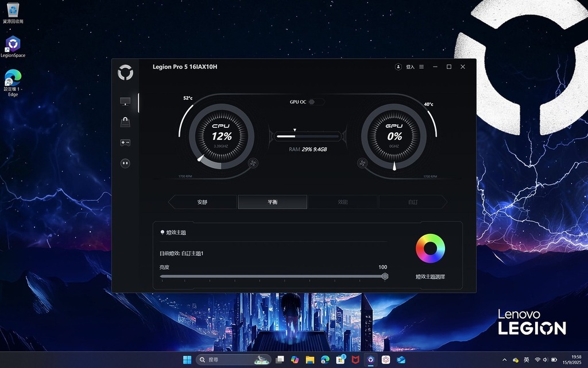Viewport: 588px width, 368px height.
Task: Open Outlook from the taskbar
Action: [x=401, y=360]
